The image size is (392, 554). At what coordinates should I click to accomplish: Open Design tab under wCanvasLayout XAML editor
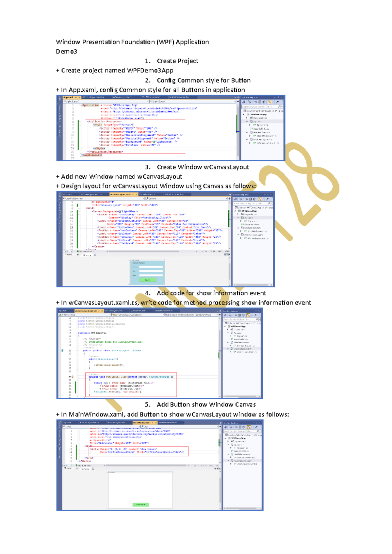point(87,255)
